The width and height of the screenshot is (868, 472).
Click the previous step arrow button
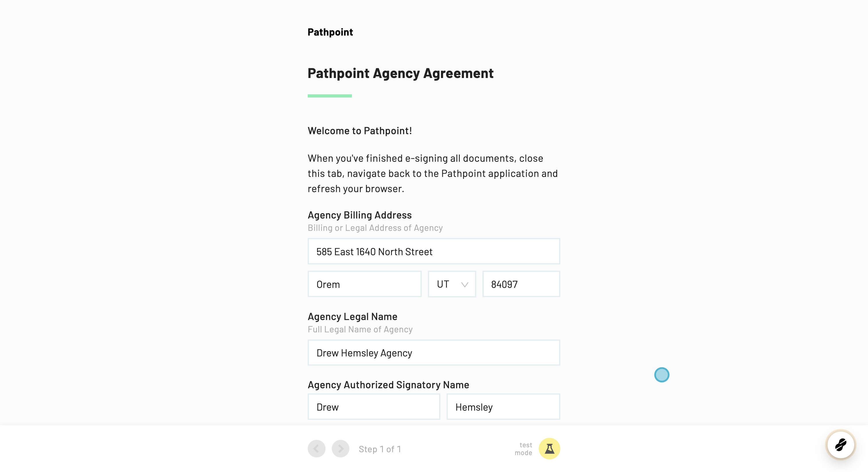[x=316, y=449]
